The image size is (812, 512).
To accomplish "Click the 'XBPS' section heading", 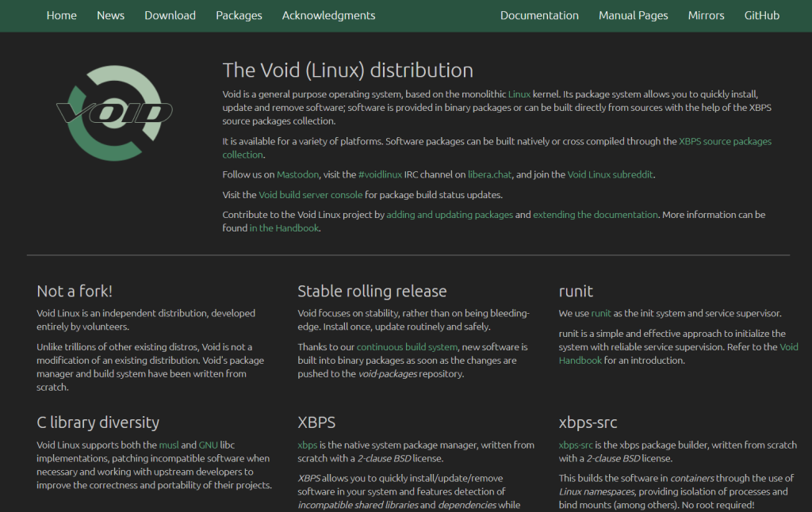I will pyautogui.click(x=316, y=422).
